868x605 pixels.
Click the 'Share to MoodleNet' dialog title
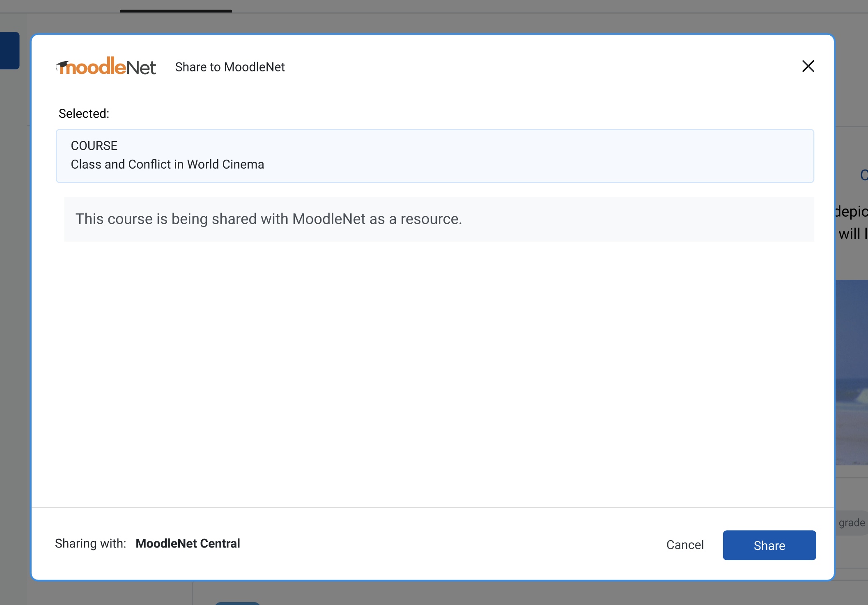pos(230,67)
